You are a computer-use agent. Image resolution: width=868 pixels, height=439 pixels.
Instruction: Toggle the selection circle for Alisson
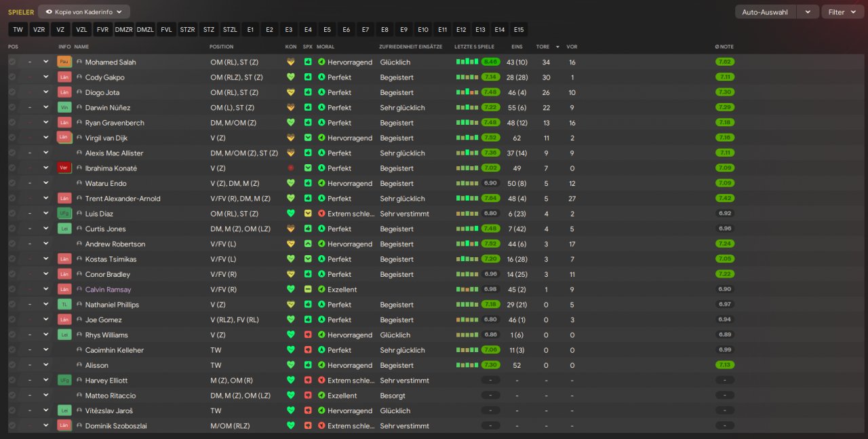(x=12, y=365)
